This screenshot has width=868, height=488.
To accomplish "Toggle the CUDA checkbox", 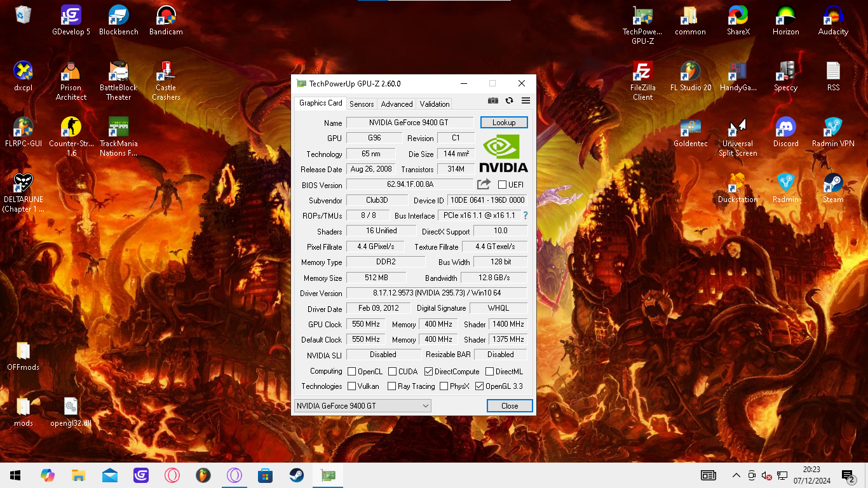I will click(x=393, y=372).
